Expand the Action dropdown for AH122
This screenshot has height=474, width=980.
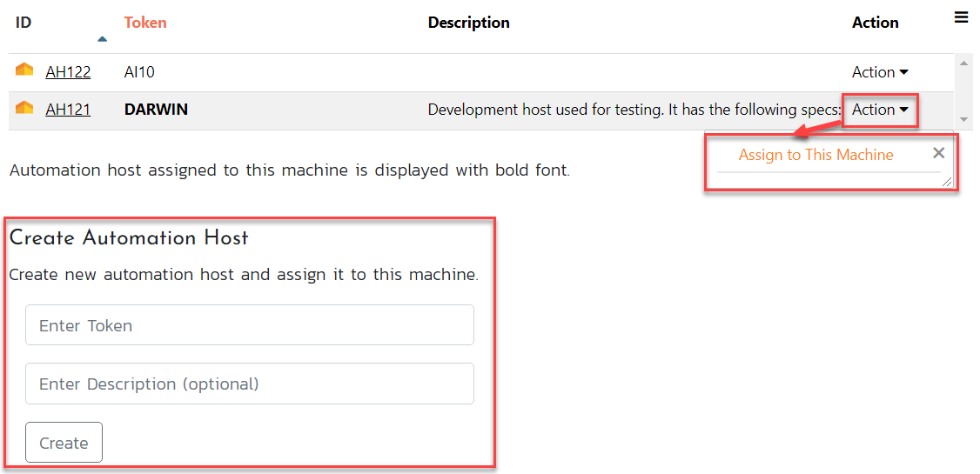880,72
